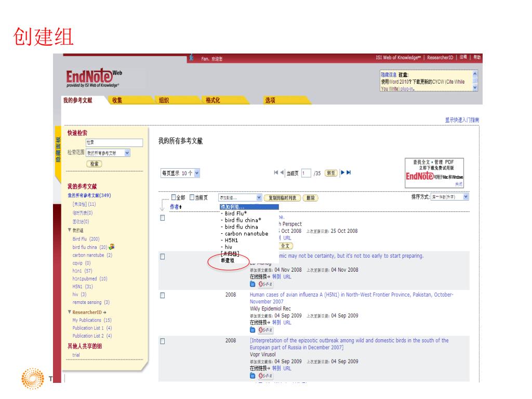Open 我的所有参考文献(349) list
The height and width of the screenshot is (399, 532).
89,195
